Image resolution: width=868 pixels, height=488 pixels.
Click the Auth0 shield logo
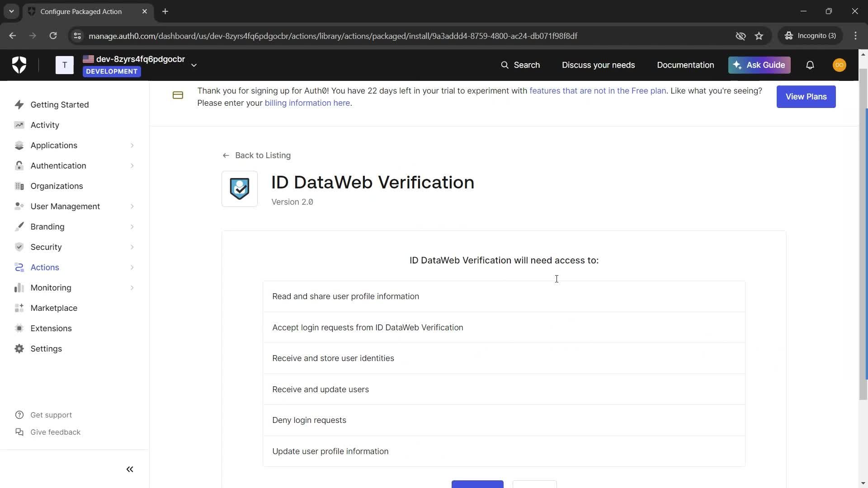[19, 65]
